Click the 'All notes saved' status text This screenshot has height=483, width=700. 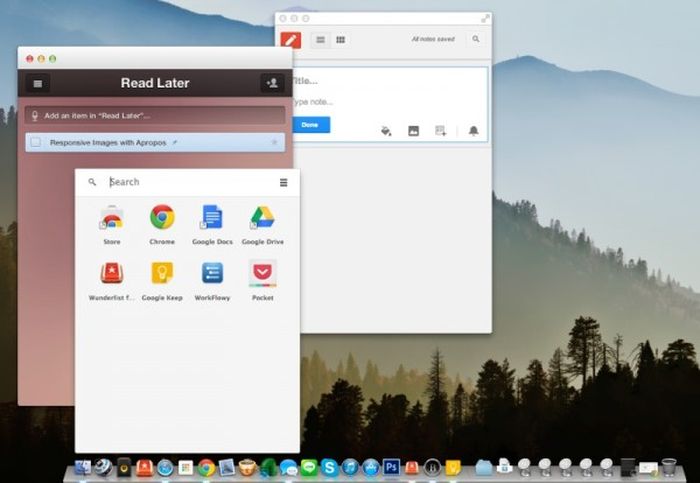(433, 39)
